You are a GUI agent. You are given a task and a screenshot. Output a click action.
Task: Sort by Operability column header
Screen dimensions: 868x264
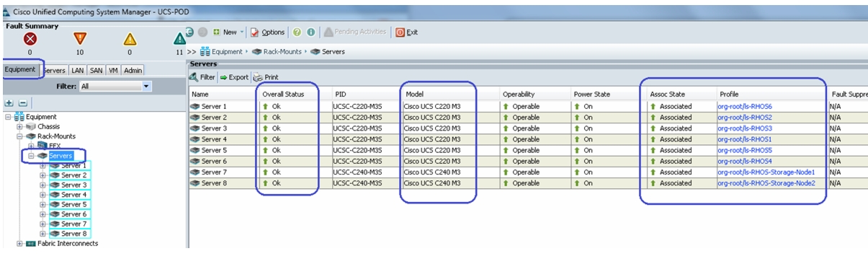tap(534, 94)
